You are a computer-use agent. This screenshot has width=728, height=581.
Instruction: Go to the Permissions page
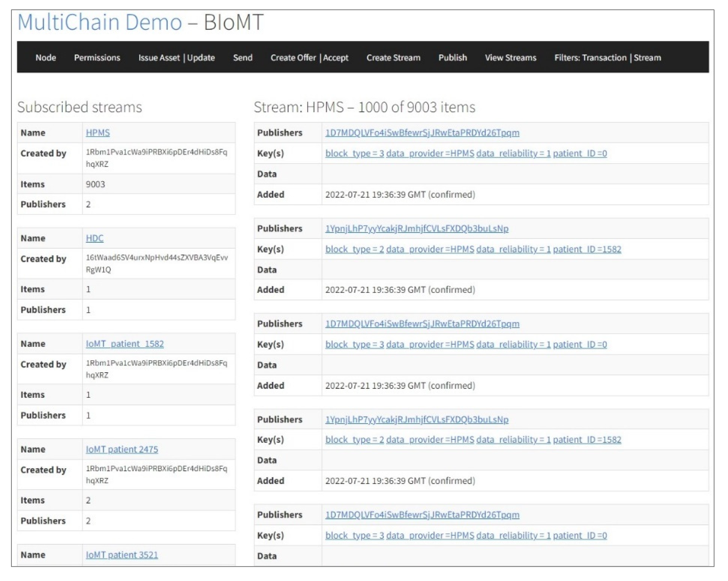pos(97,58)
